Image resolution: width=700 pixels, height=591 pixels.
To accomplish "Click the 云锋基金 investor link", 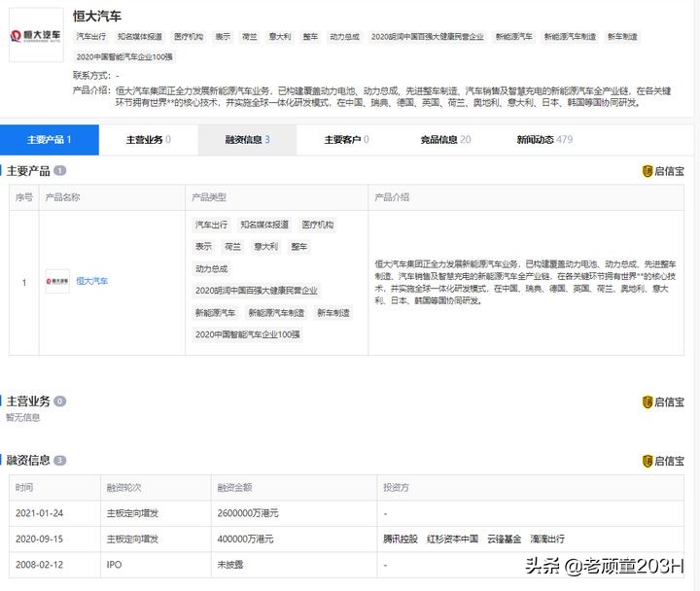I will click(504, 539).
